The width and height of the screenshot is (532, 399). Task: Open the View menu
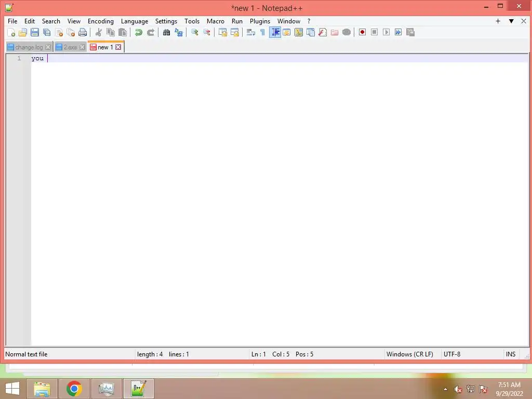point(74,21)
